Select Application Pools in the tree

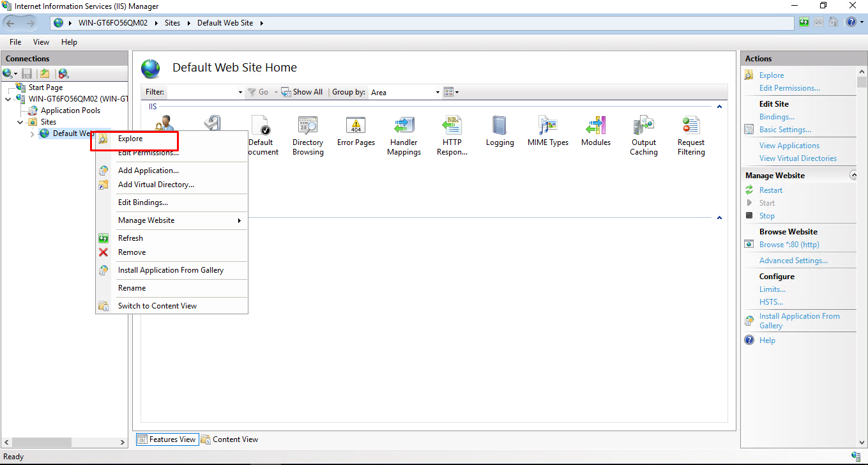click(70, 111)
